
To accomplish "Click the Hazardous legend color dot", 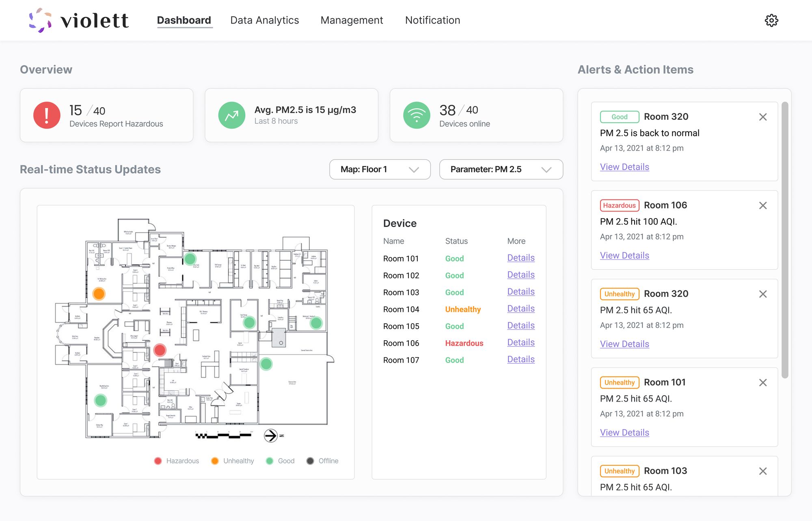I will (x=158, y=461).
